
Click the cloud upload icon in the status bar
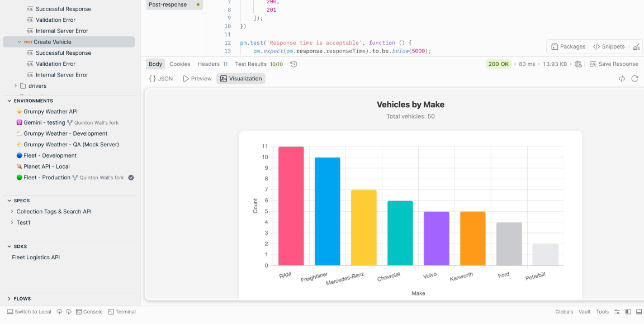pos(60,312)
